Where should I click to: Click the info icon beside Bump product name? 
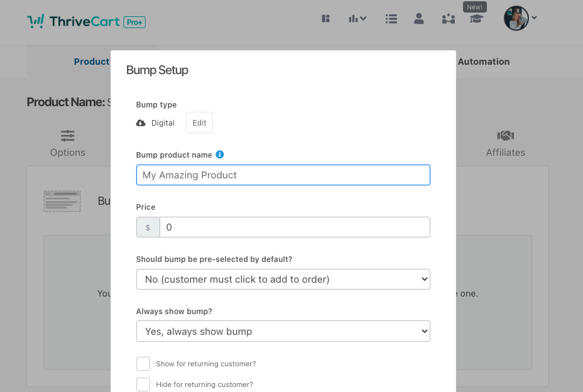pyautogui.click(x=220, y=155)
